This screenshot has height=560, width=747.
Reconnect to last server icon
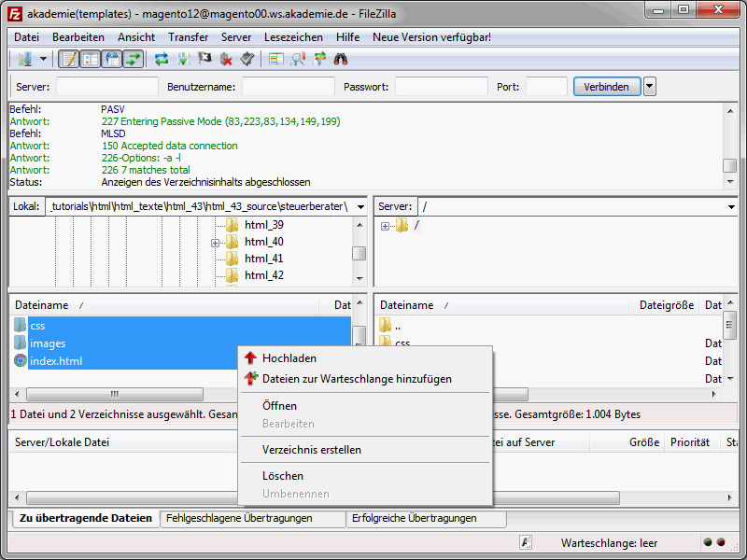click(x=247, y=59)
